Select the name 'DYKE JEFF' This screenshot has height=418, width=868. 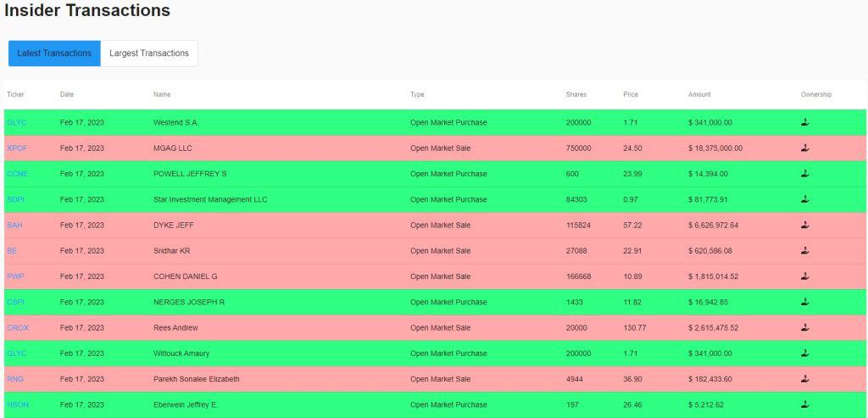(x=174, y=226)
